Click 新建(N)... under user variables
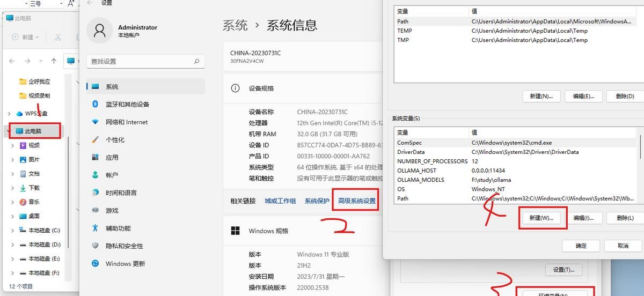 pyautogui.click(x=541, y=96)
